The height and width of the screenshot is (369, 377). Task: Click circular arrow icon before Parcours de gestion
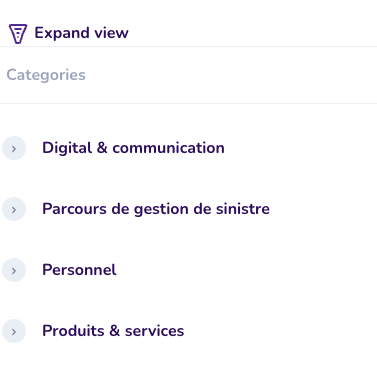click(14, 209)
